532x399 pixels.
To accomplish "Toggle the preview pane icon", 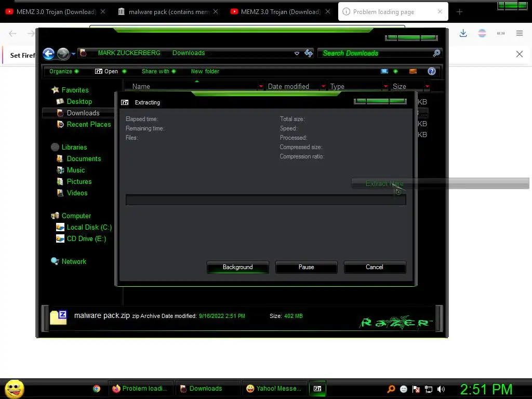I will tap(413, 71).
